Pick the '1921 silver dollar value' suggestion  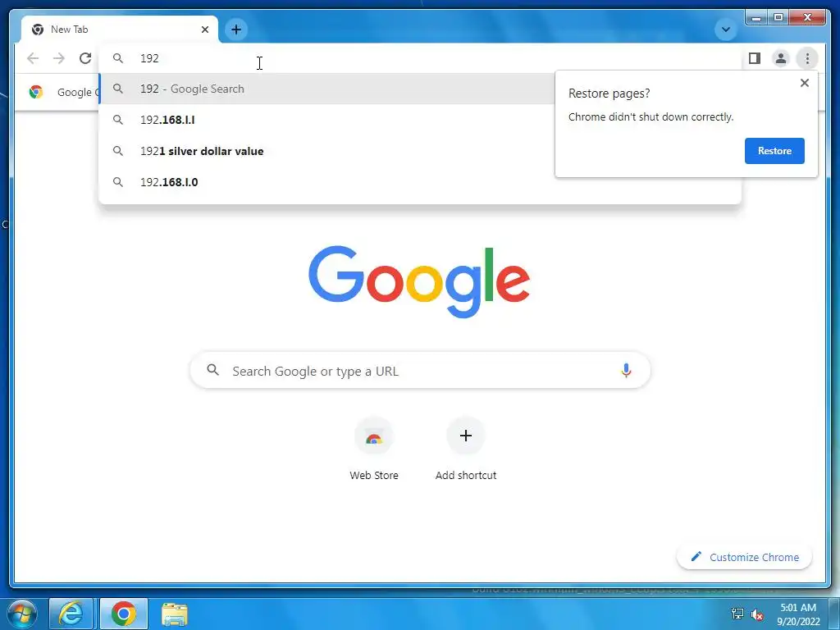[326, 151]
